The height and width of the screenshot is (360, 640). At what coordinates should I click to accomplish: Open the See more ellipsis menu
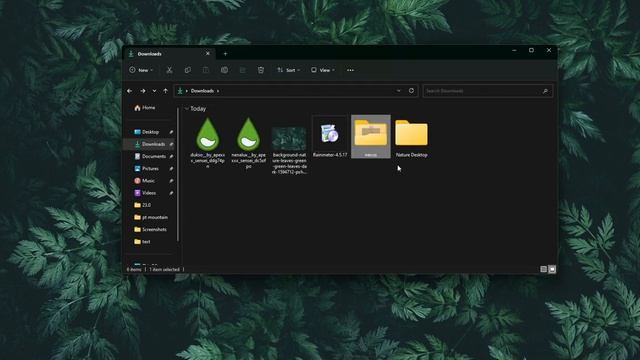(x=350, y=70)
